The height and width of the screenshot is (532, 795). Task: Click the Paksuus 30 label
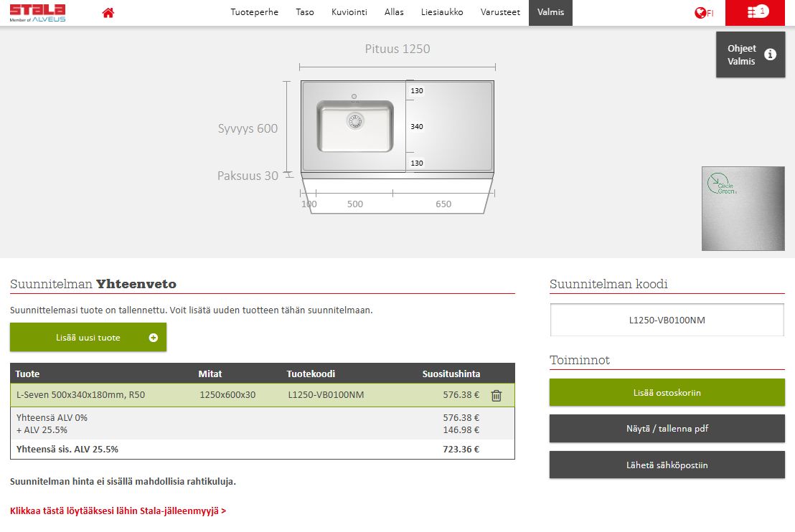pyautogui.click(x=248, y=176)
